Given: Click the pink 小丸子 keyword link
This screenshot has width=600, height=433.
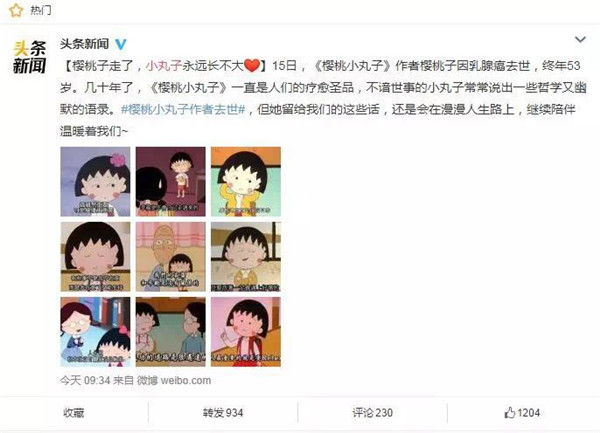Looking at the screenshot, I should point(164,66).
